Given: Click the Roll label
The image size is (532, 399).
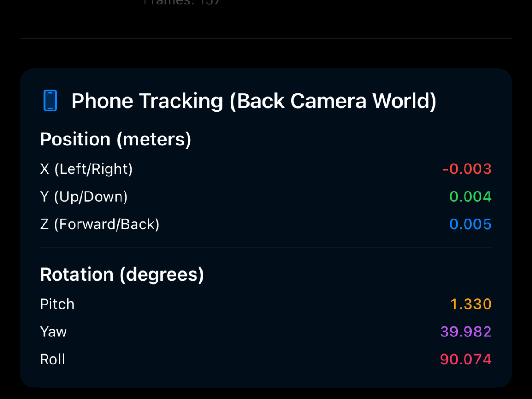Looking at the screenshot, I should 52,359.
